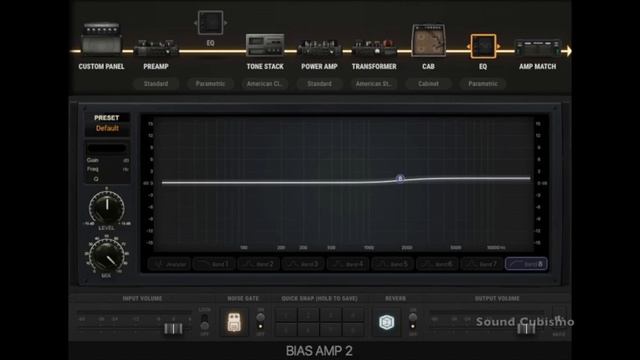Open the Preamp Standard type dropdown
The width and height of the screenshot is (640, 360).
click(156, 84)
